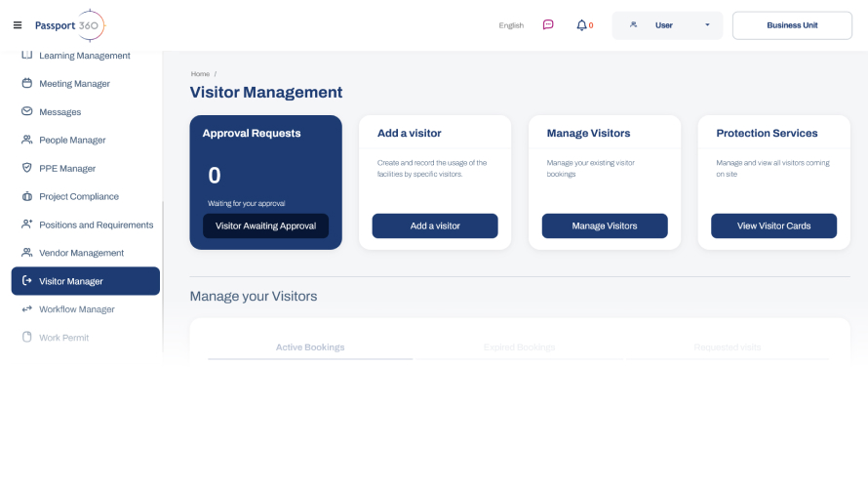Open the chat messages icon in header
This screenshot has height=488, width=868.
(x=548, y=25)
